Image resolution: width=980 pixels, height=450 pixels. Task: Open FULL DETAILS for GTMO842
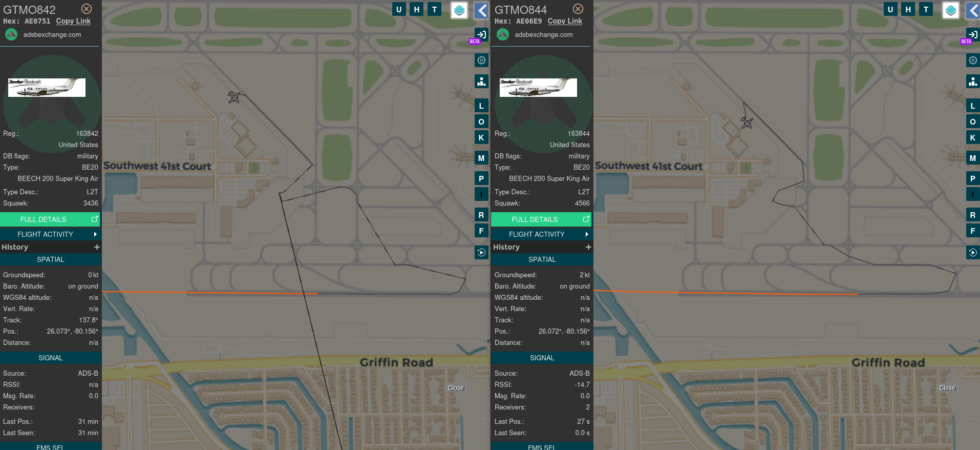click(x=50, y=219)
